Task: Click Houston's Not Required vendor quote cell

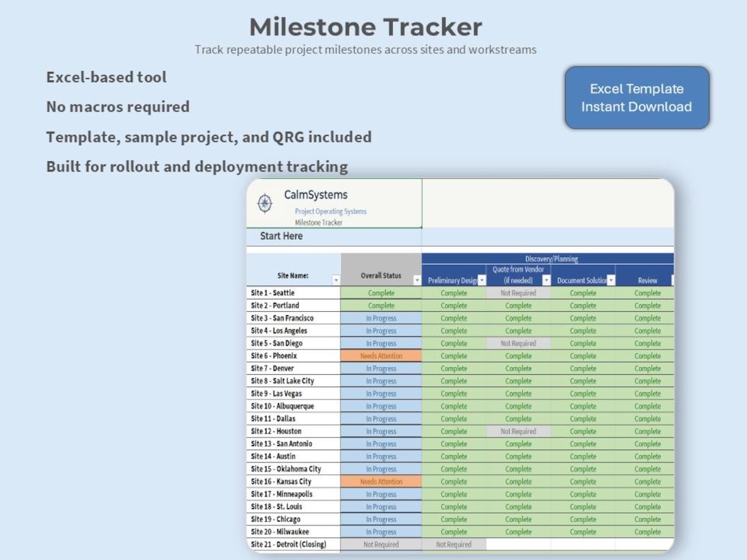Action: click(518, 431)
